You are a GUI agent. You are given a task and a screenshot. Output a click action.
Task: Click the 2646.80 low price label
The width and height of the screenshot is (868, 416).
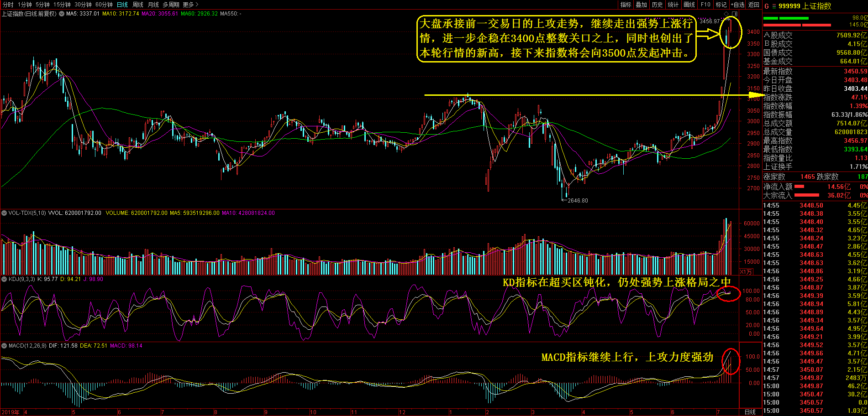578,201
